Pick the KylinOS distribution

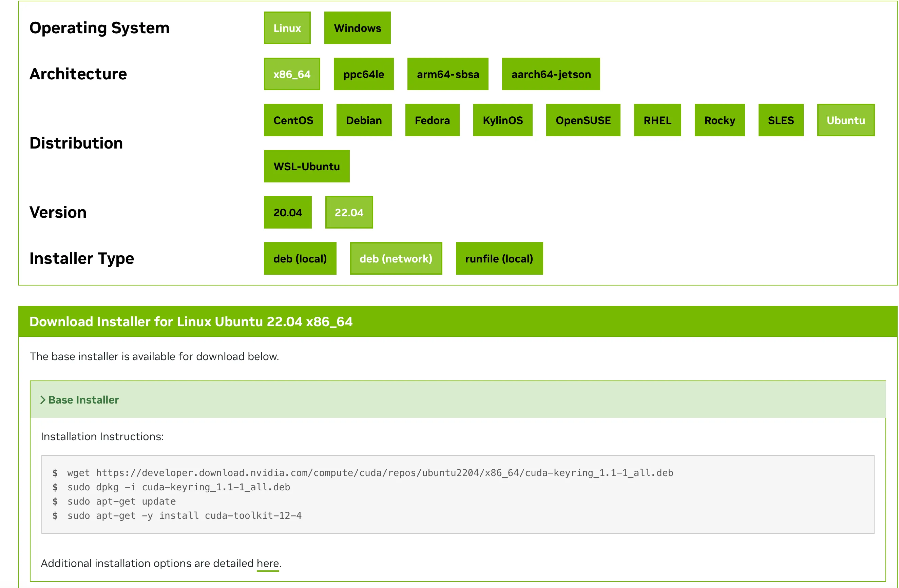pyautogui.click(x=502, y=120)
